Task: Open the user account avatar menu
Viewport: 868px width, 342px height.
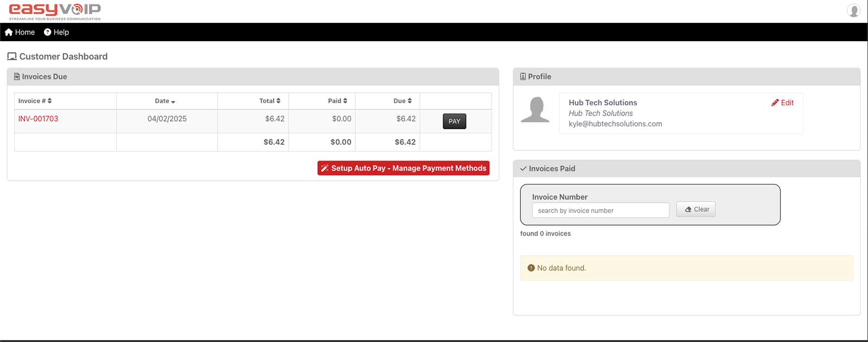Action: [853, 10]
